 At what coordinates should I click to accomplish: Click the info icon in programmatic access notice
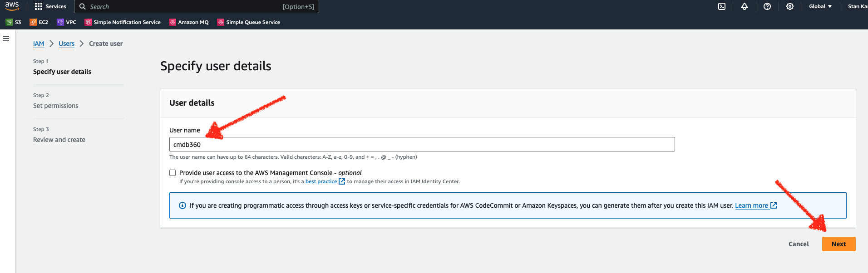pyautogui.click(x=182, y=205)
